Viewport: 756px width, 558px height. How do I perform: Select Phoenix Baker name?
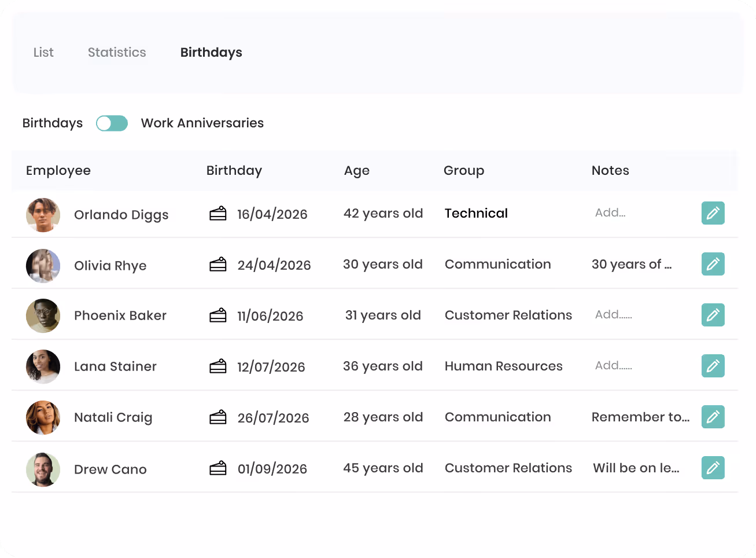(120, 315)
